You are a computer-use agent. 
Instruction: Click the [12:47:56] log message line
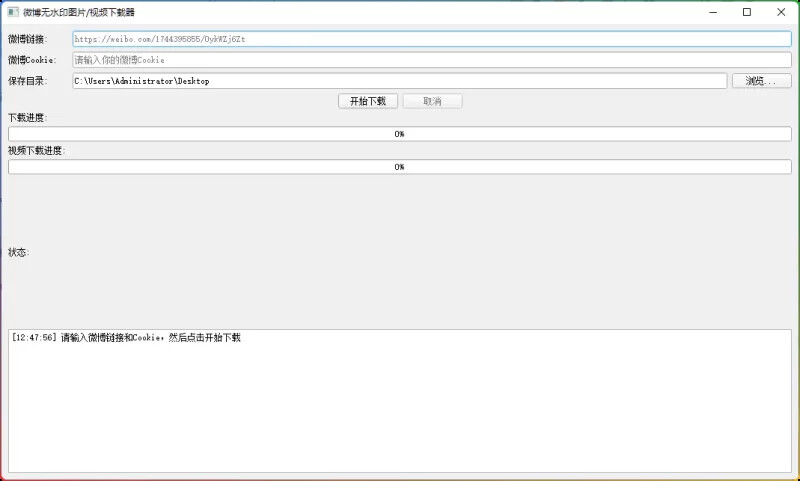pos(126,338)
